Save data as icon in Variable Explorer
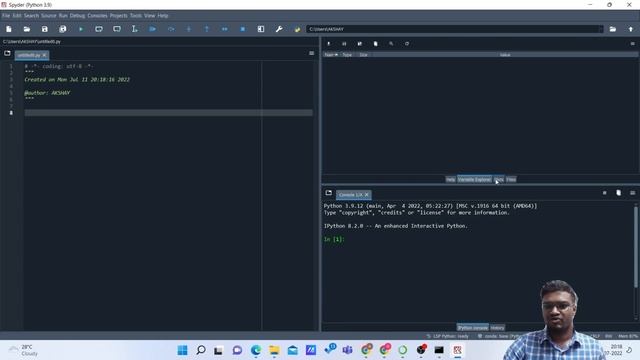 pos(360,44)
